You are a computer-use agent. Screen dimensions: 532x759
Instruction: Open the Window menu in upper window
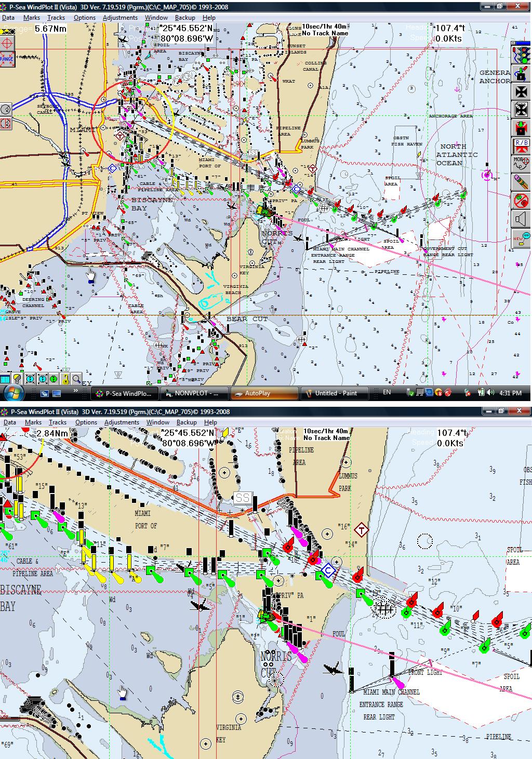[x=156, y=18]
